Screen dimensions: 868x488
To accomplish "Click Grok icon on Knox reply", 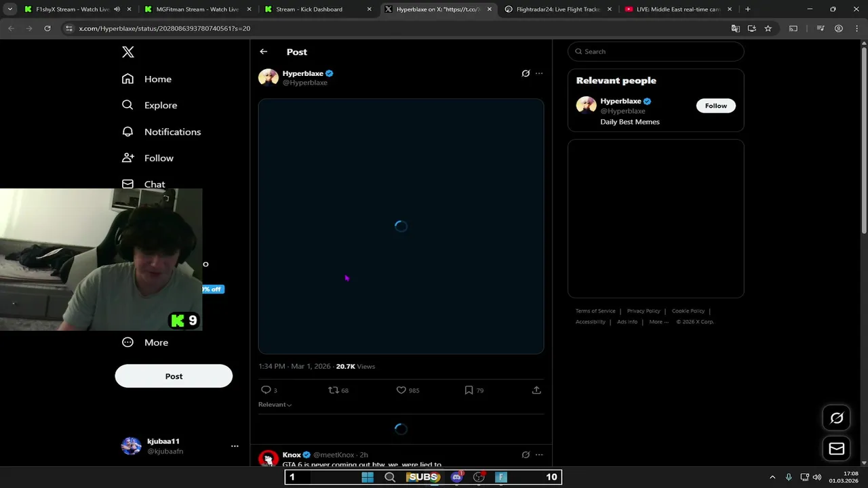I will tap(526, 455).
